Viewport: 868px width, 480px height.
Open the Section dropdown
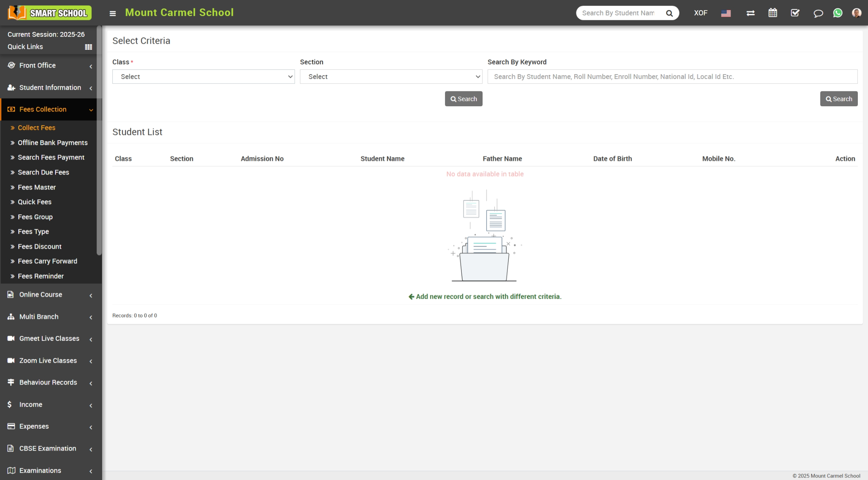tap(391, 77)
